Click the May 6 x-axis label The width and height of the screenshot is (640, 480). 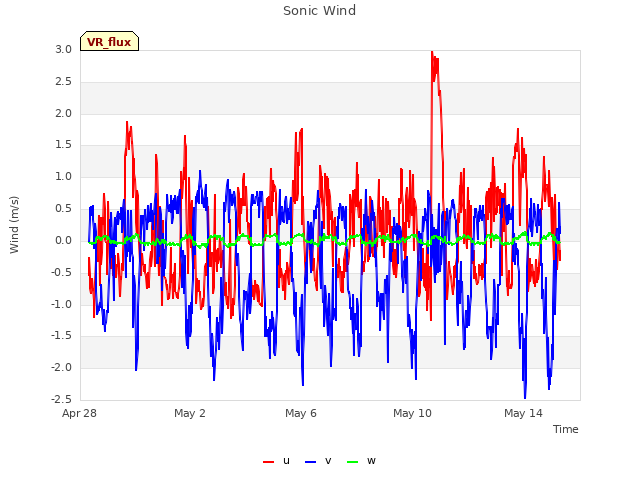(301, 413)
